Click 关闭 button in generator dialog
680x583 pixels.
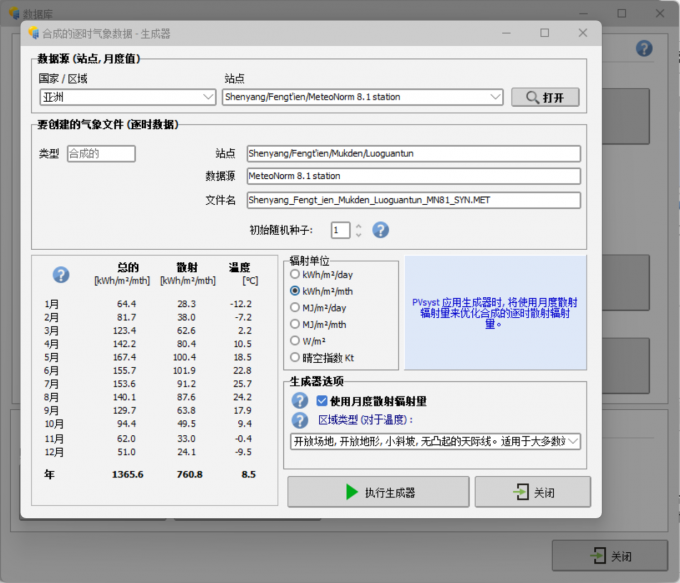click(x=533, y=492)
